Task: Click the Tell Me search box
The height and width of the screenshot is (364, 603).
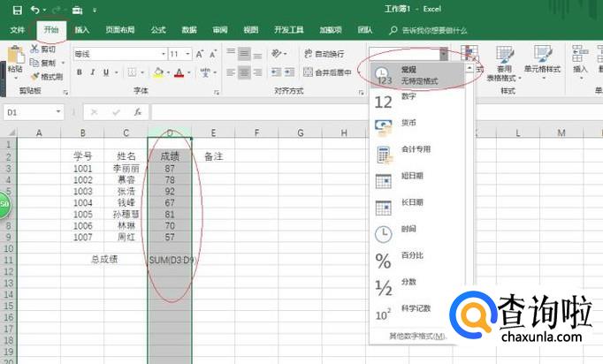Action: pos(433,29)
